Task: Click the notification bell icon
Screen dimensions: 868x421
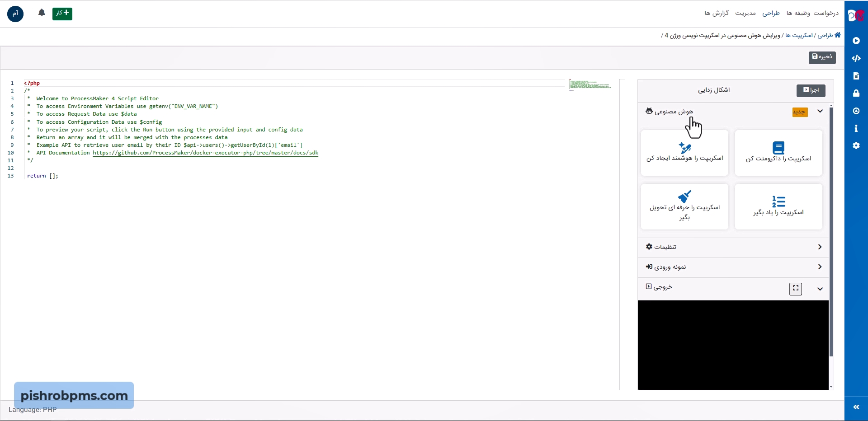Action: tap(42, 13)
